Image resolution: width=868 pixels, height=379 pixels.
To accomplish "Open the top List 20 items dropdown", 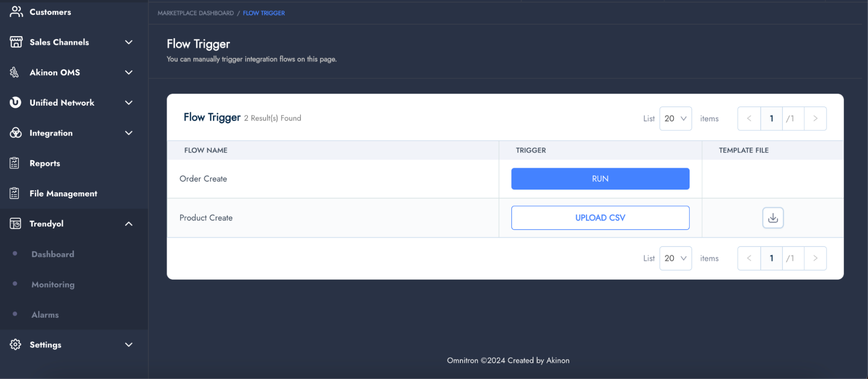I will pyautogui.click(x=675, y=119).
